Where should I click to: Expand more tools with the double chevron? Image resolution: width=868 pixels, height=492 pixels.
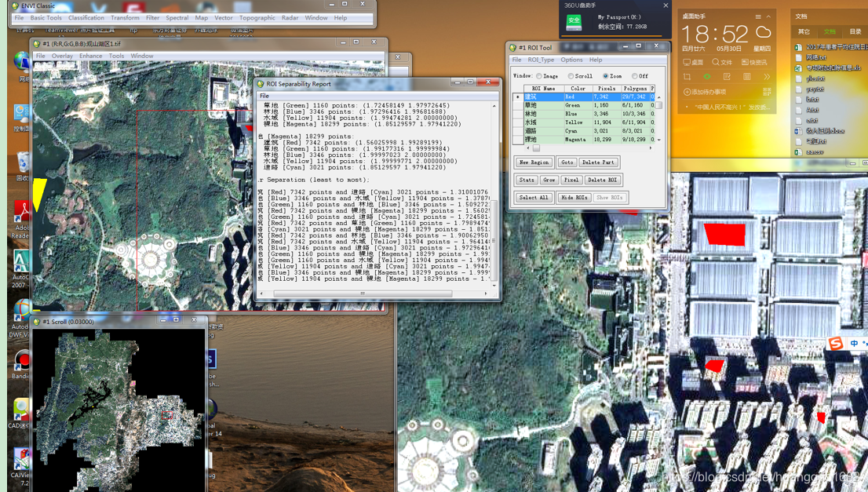[x=767, y=77]
